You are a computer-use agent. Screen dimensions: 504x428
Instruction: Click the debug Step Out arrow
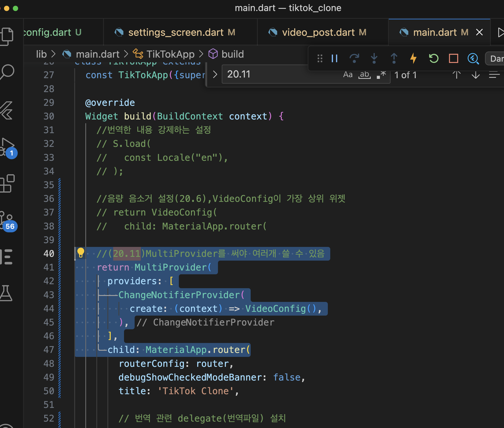(394, 59)
